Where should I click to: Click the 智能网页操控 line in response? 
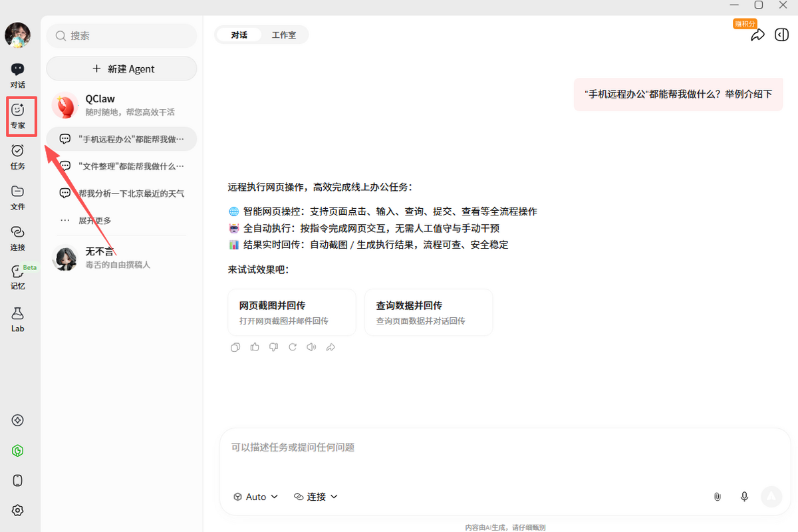[x=382, y=211]
